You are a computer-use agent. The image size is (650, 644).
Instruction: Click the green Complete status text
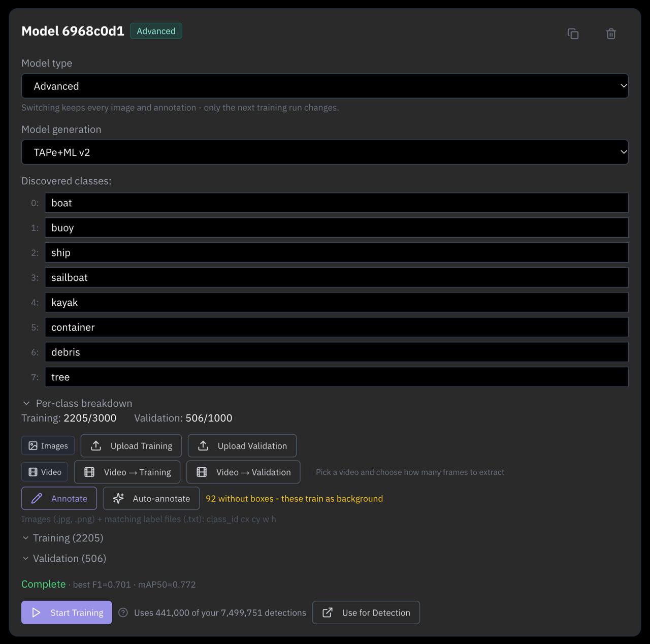(x=44, y=584)
